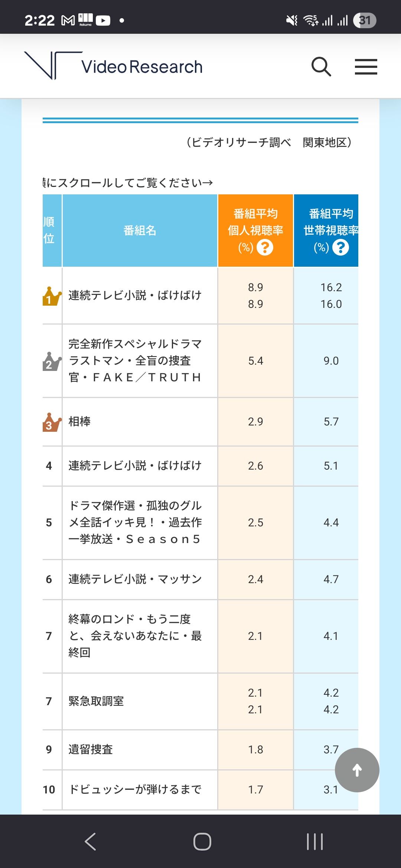
Task: Select the row for 相棒
Action: pyautogui.click(x=200, y=422)
